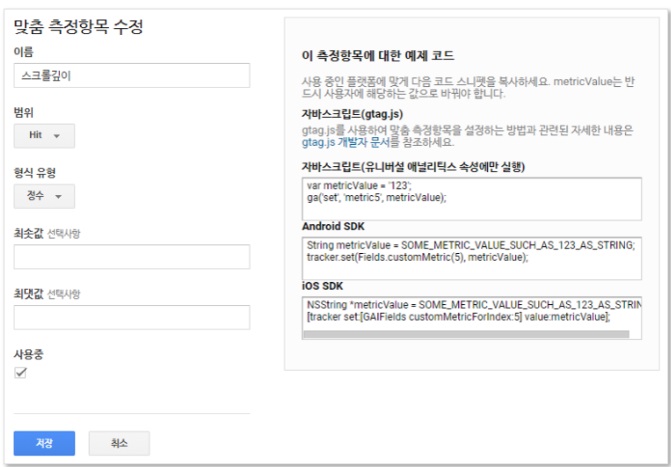The image size is (671, 467).
Task: Toggle the 사용중 checkbox
Action: [20, 372]
